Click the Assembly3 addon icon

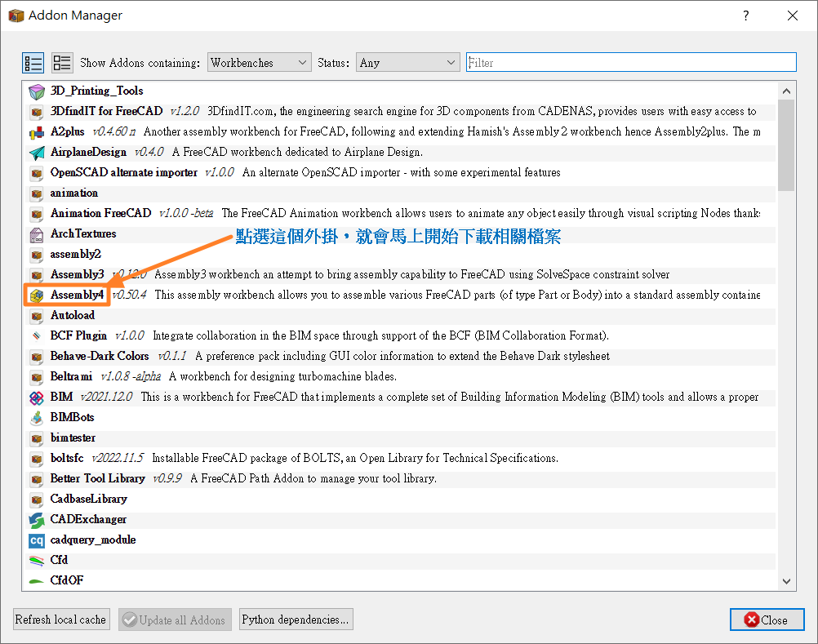(37, 275)
